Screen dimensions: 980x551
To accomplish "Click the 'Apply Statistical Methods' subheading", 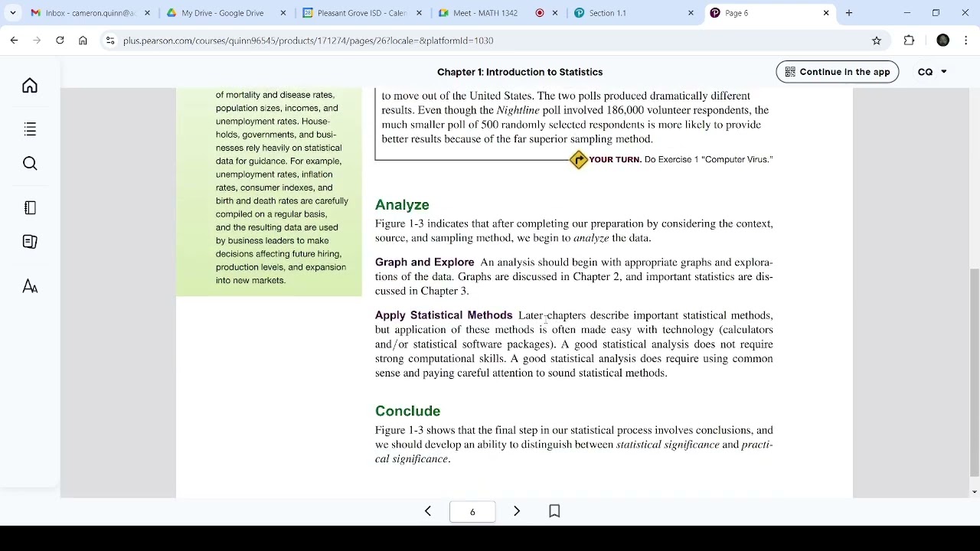I will [443, 315].
